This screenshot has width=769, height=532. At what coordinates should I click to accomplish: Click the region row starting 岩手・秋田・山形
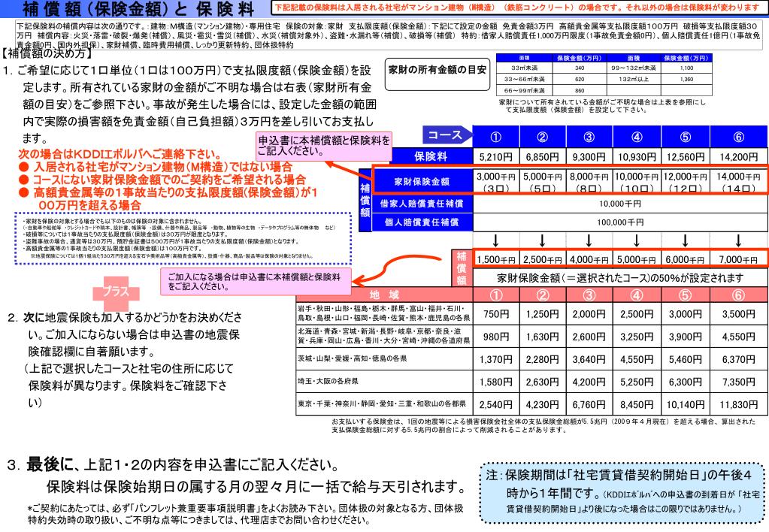click(384, 313)
